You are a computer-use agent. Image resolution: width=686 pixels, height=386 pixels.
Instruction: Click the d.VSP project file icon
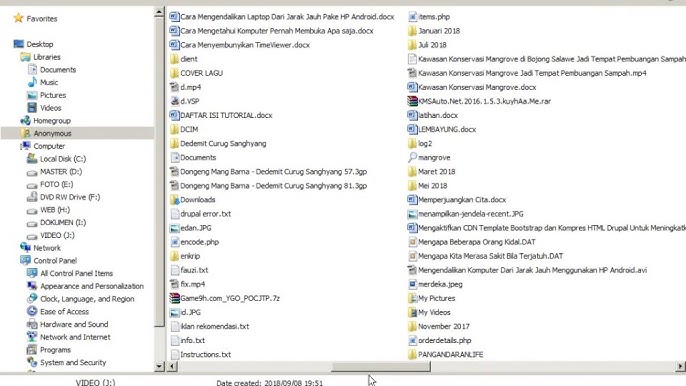pyautogui.click(x=175, y=101)
